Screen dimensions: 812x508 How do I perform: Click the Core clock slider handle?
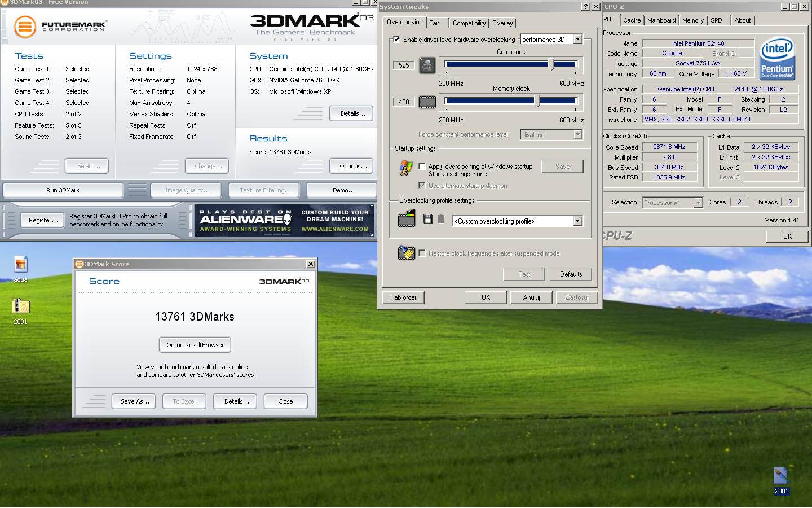point(551,64)
